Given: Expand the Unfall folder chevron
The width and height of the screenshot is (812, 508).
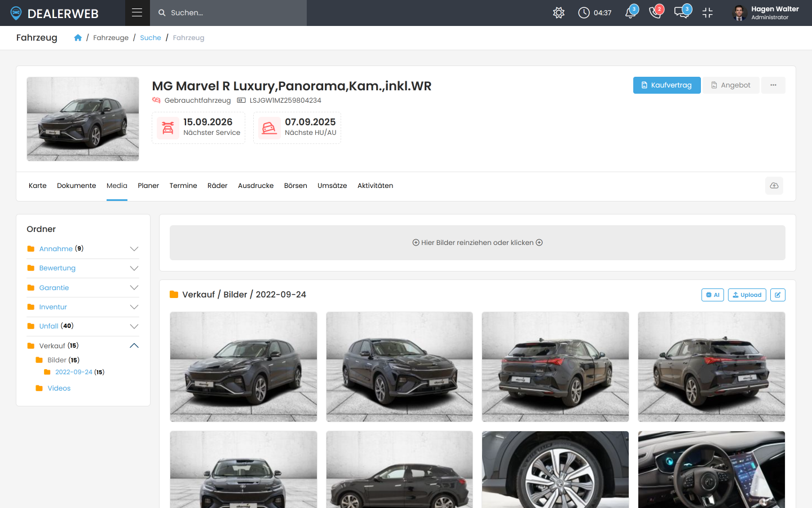Looking at the screenshot, I should [x=134, y=326].
